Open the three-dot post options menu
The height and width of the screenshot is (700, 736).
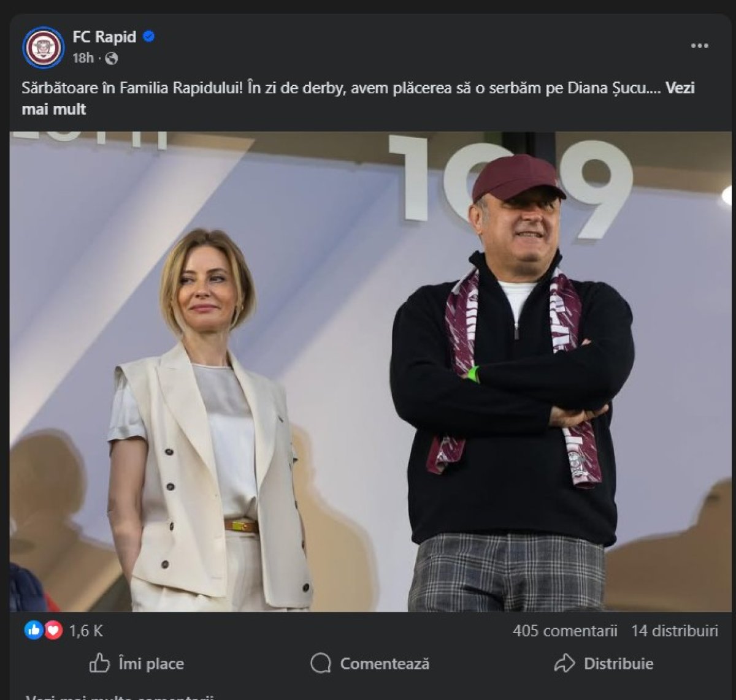699,46
